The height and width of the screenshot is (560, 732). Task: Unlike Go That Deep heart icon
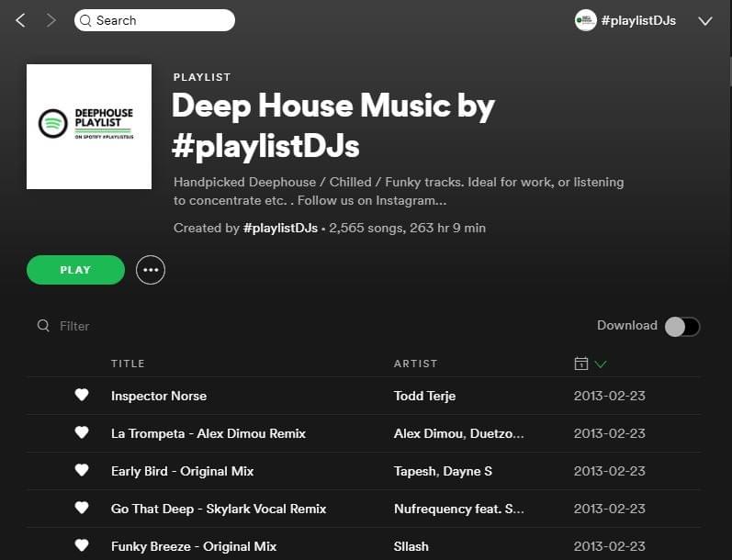[82, 509]
